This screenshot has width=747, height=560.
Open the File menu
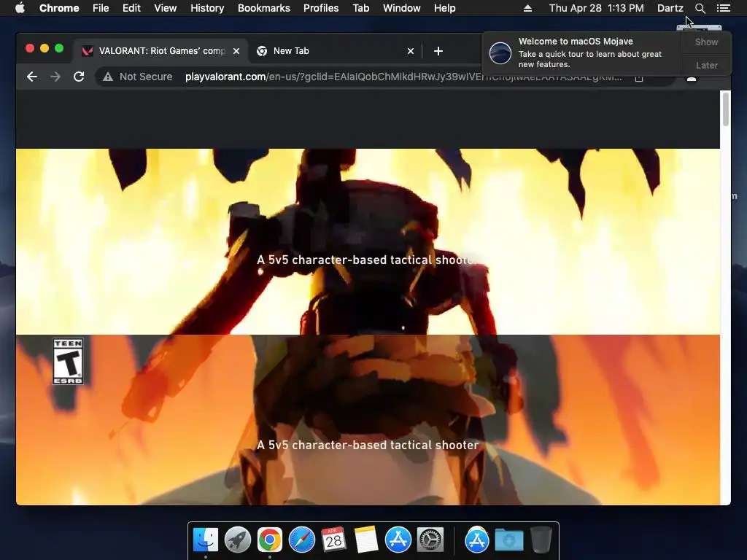coord(101,8)
